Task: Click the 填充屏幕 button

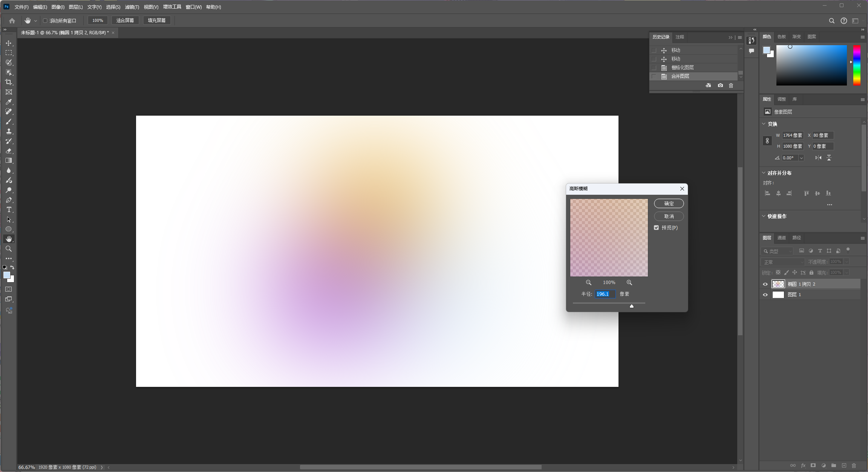Action: click(x=157, y=20)
